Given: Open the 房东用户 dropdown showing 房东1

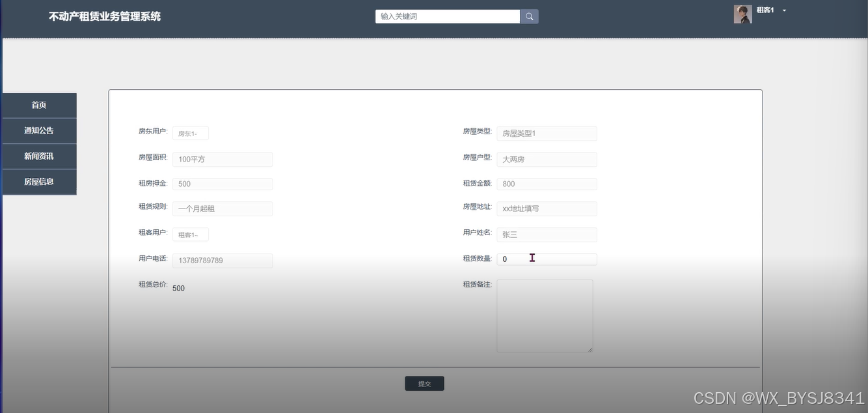Looking at the screenshot, I should [191, 134].
